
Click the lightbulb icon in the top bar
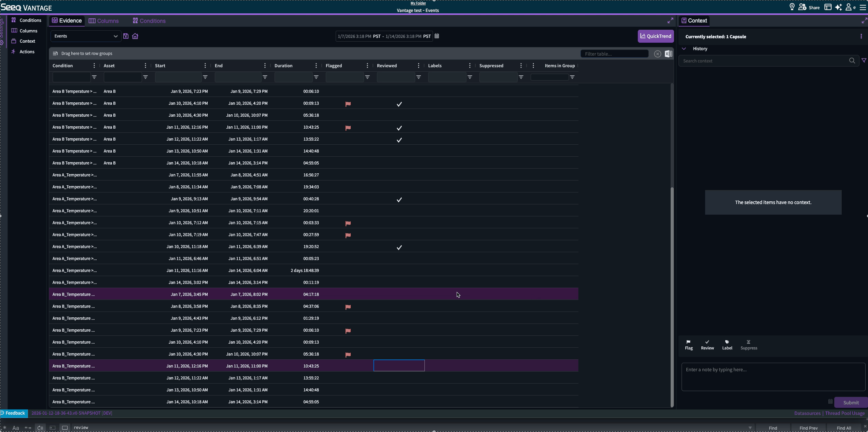(x=792, y=7)
